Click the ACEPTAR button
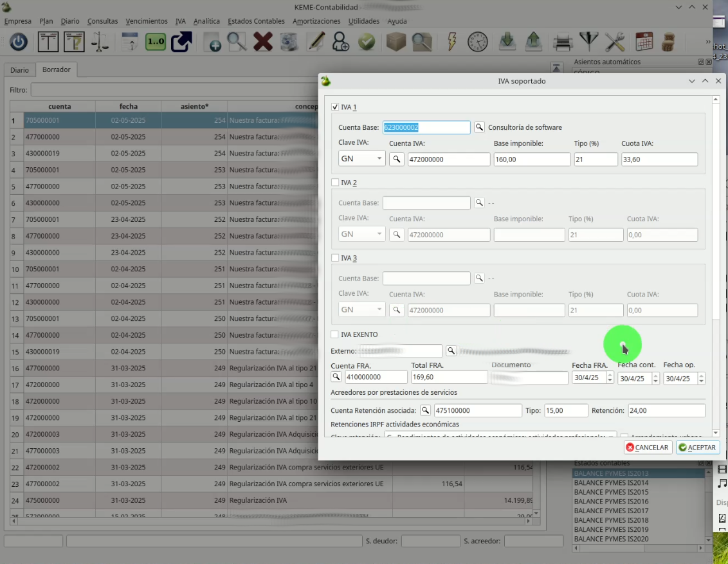The image size is (728, 564). pyautogui.click(x=697, y=448)
